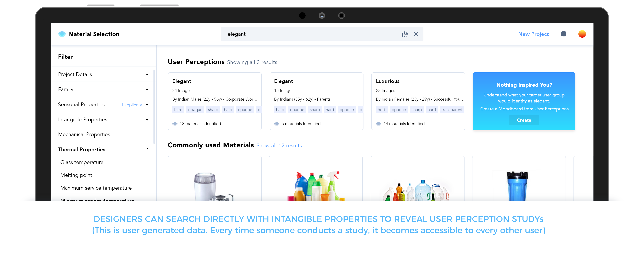Collapse the Thermal Properties section
The height and width of the screenshot is (272, 644).
click(x=147, y=149)
